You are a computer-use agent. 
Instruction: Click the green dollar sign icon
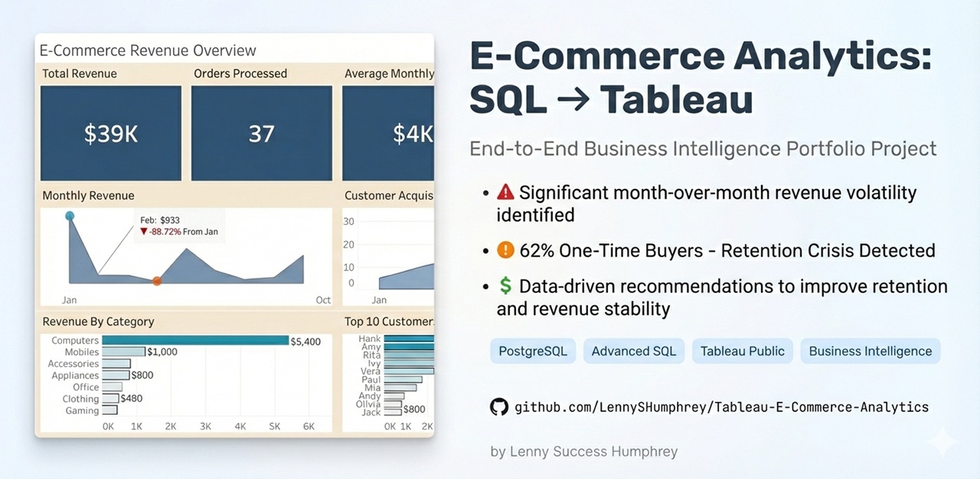point(505,286)
